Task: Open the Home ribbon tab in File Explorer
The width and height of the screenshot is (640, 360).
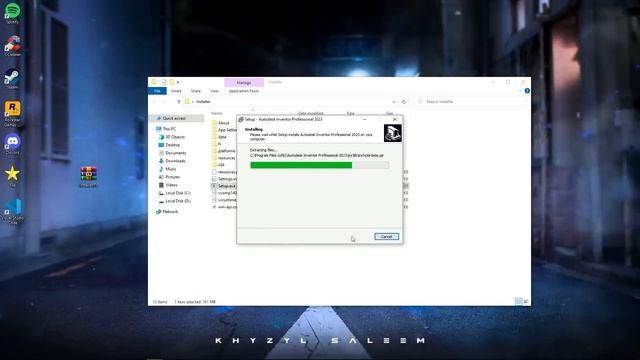Action: click(x=176, y=91)
